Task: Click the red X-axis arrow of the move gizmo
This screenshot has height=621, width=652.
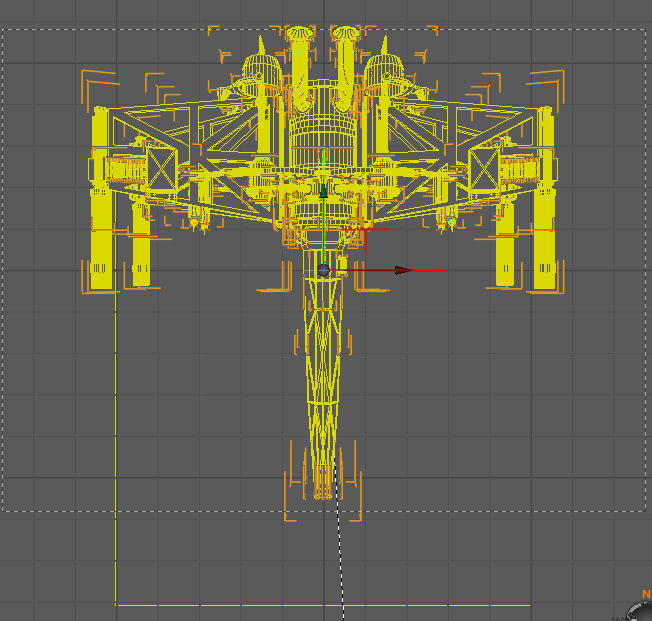Action: (x=402, y=270)
